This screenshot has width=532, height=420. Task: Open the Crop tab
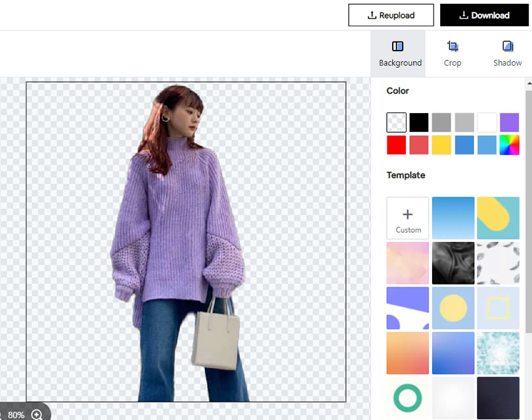(453, 54)
